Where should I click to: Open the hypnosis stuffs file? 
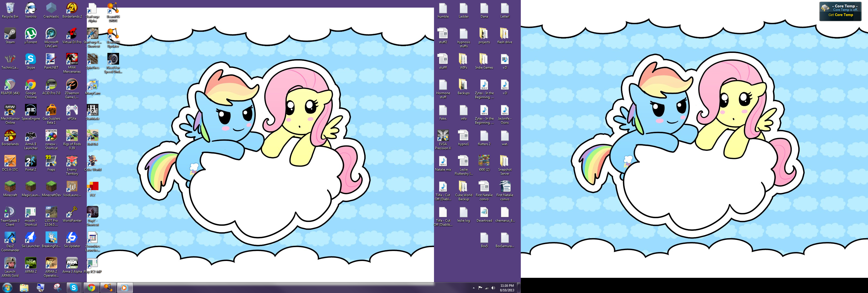pos(463,38)
